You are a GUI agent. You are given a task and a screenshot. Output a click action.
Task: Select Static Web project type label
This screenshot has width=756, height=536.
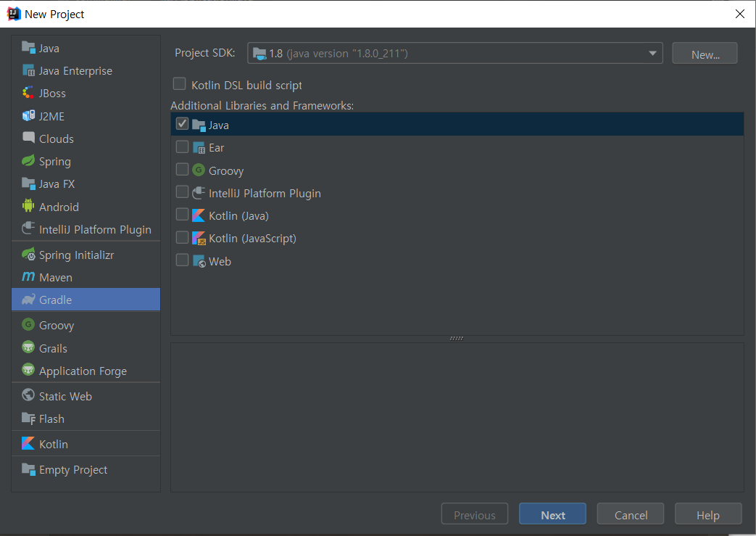pyautogui.click(x=65, y=396)
